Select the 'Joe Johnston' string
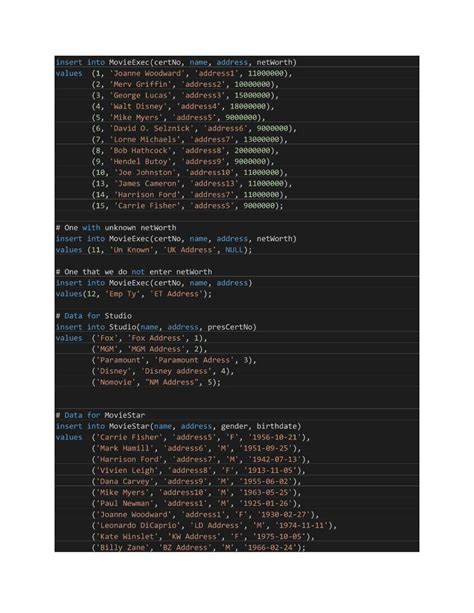The height and width of the screenshot is (613, 474). [x=145, y=172]
